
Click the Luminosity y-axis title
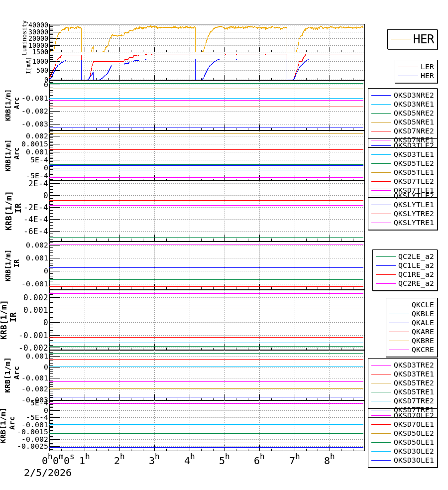pyautogui.click(x=25, y=37)
